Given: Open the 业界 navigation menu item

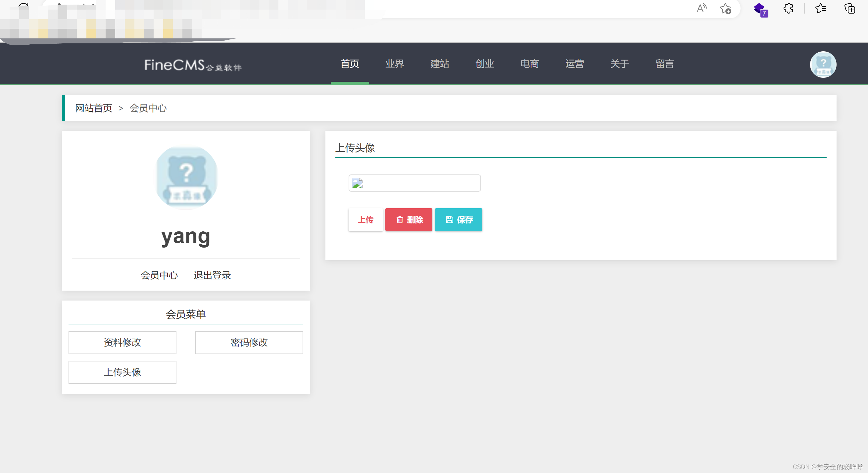Looking at the screenshot, I should click(395, 64).
